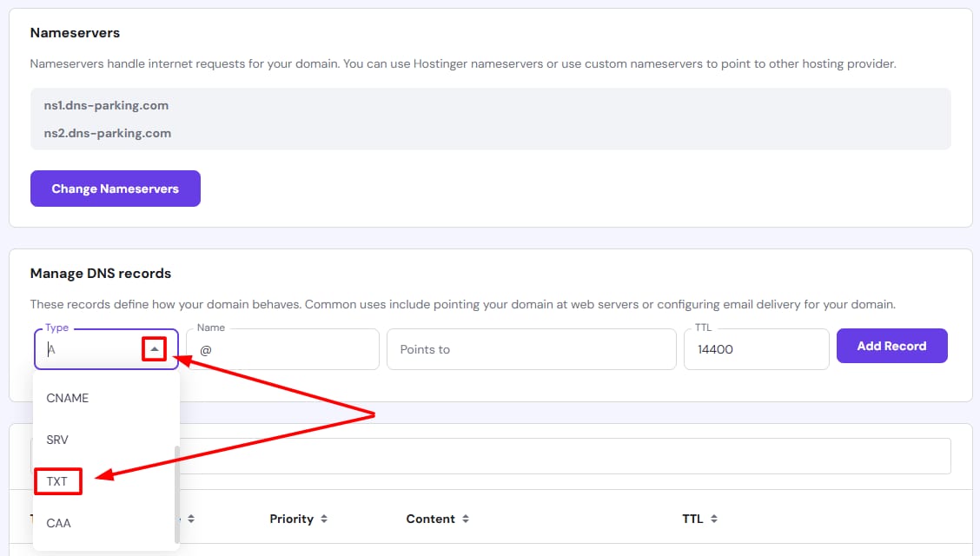Select CNAME from the Type list
The width and height of the screenshot is (980, 556).
[68, 398]
